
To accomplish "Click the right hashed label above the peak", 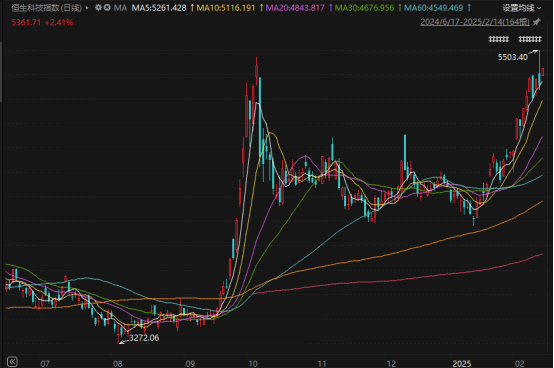I will [x=530, y=39].
